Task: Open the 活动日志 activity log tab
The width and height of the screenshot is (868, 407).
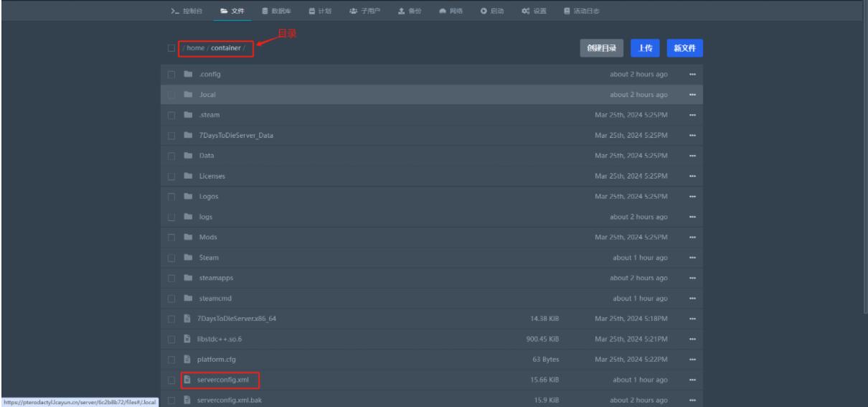Action: [582, 11]
